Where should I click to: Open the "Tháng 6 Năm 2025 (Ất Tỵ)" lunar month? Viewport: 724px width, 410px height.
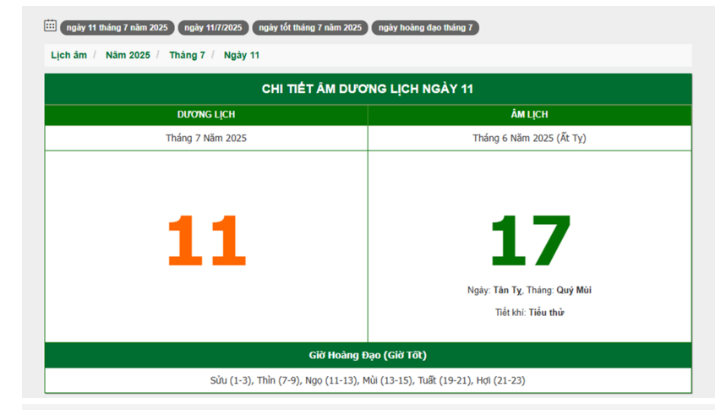pos(529,138)
